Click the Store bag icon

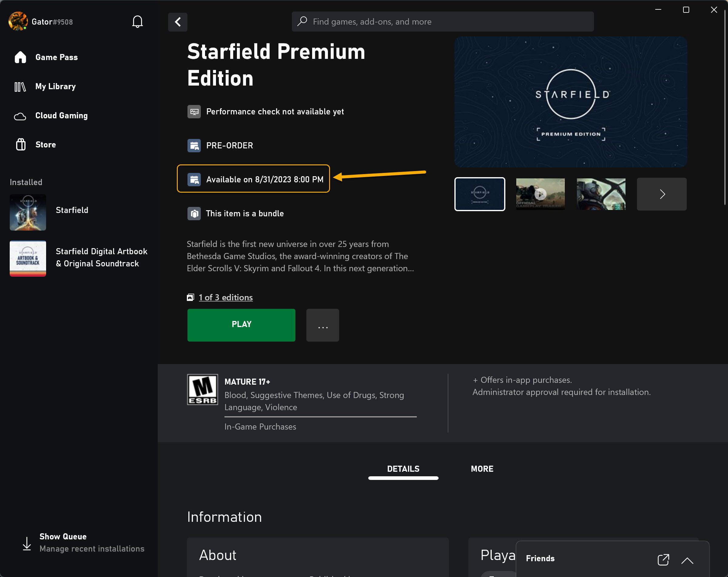(21, 144)
